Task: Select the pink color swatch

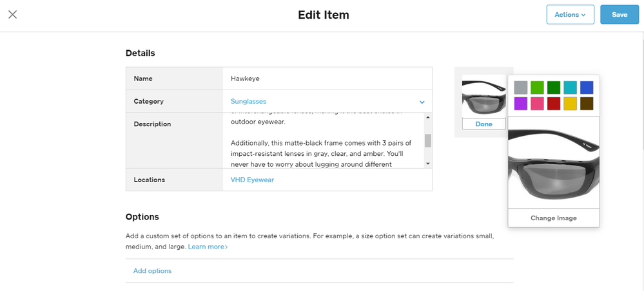Action: point(537,104)
